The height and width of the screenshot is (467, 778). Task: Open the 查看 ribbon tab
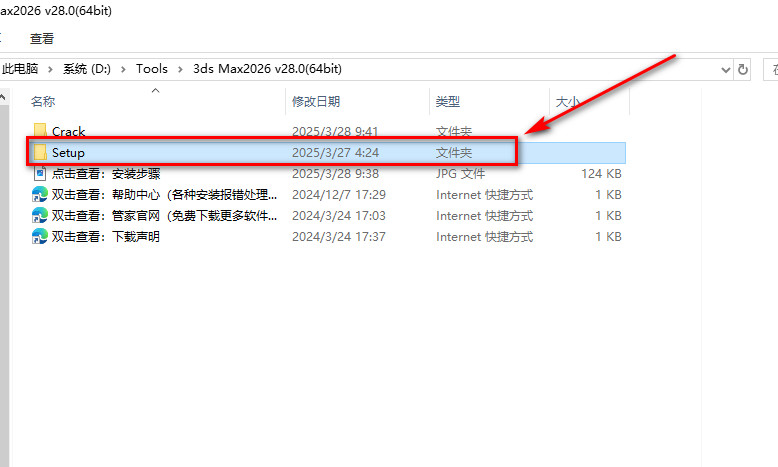coord(42,39)
